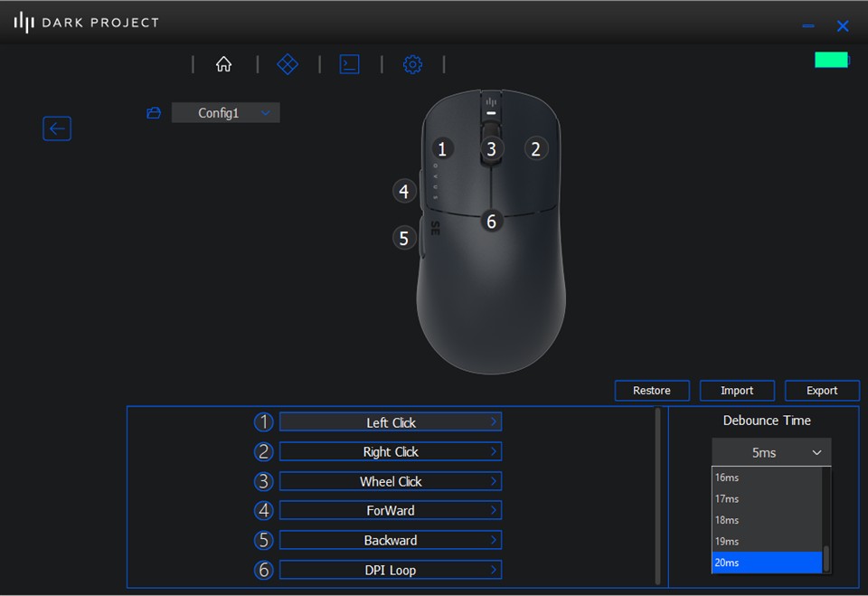Open the settings gear icon
The height and width of the screenshot is (596, 868).
(x=412, y=64)
